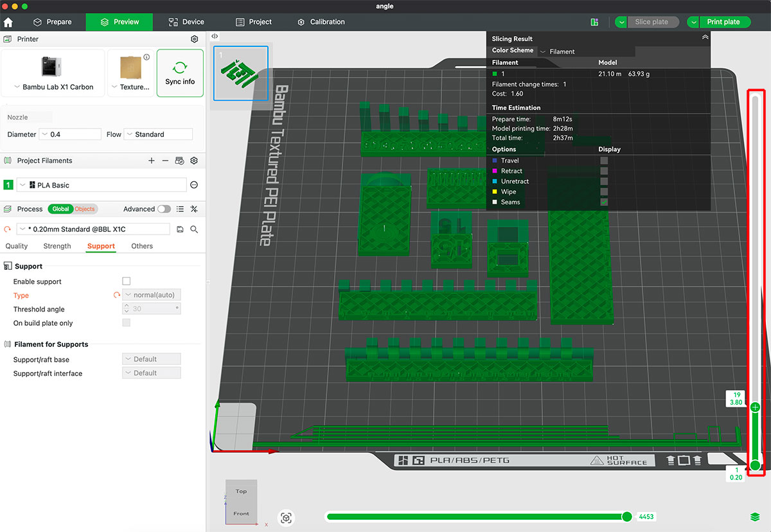Go to the Home screen icon

pyautogui.click(x=8, y=22)
